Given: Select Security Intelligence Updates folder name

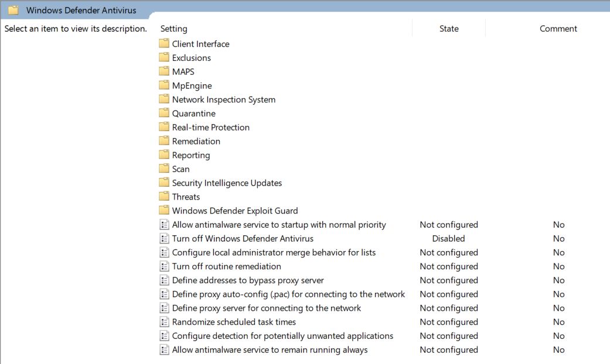Looking at the screenshot, I should (x=227, y=183).
